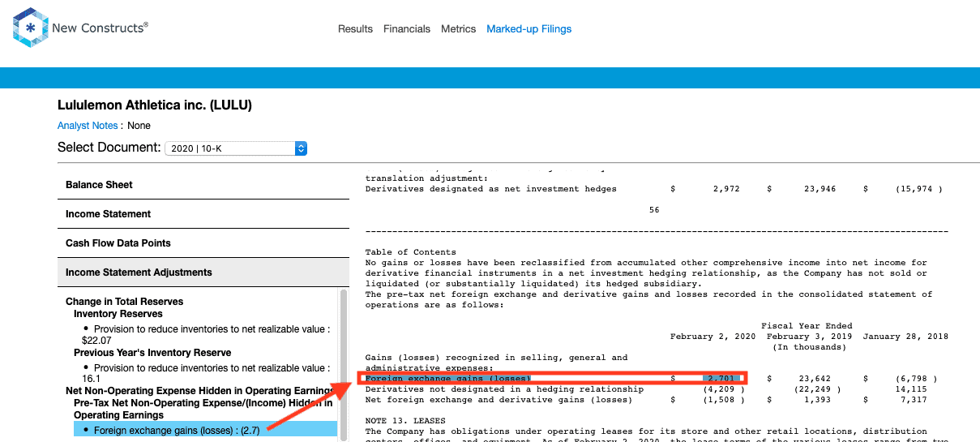Click the February 3, 2019 column header
The height and width of the screenshot is (442, 980).
point(809,337)
